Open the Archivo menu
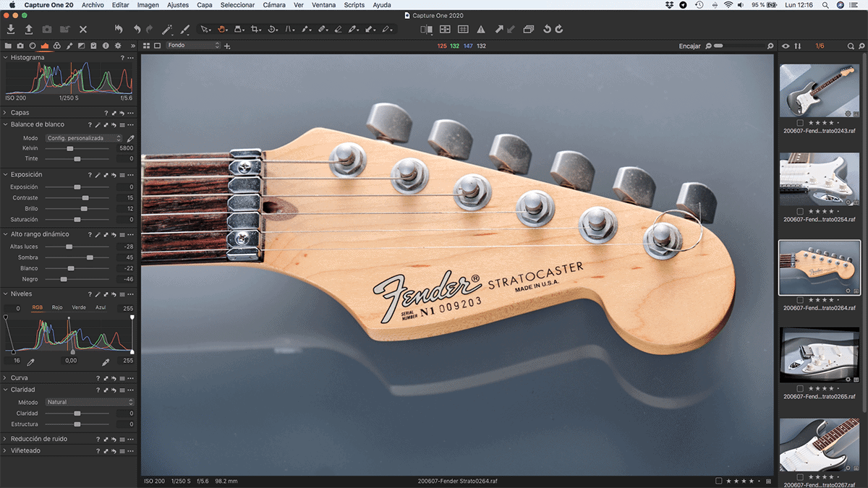 [x=93, y=5]
